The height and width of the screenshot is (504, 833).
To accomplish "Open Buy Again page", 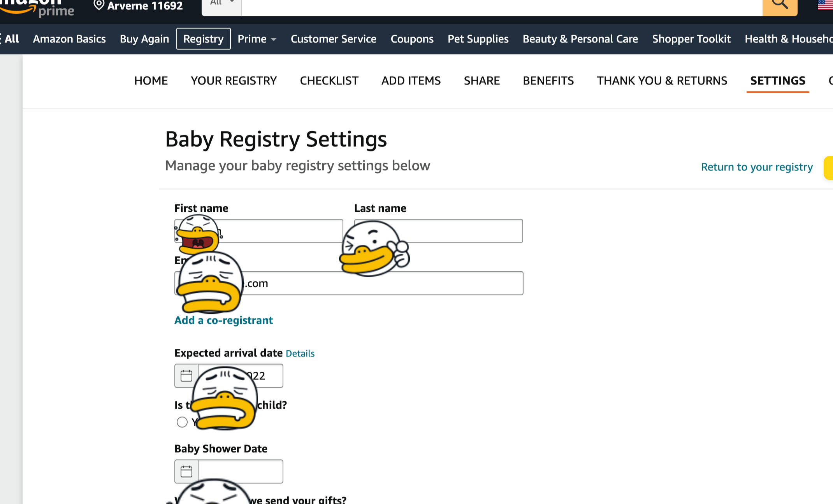I will 144,39.
